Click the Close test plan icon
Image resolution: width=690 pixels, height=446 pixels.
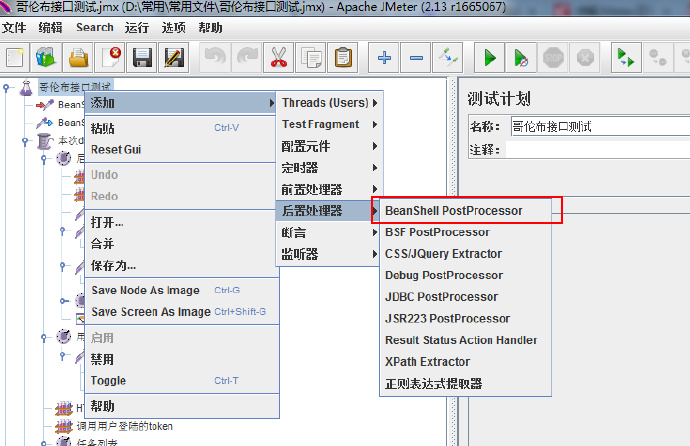click(110, 58)
